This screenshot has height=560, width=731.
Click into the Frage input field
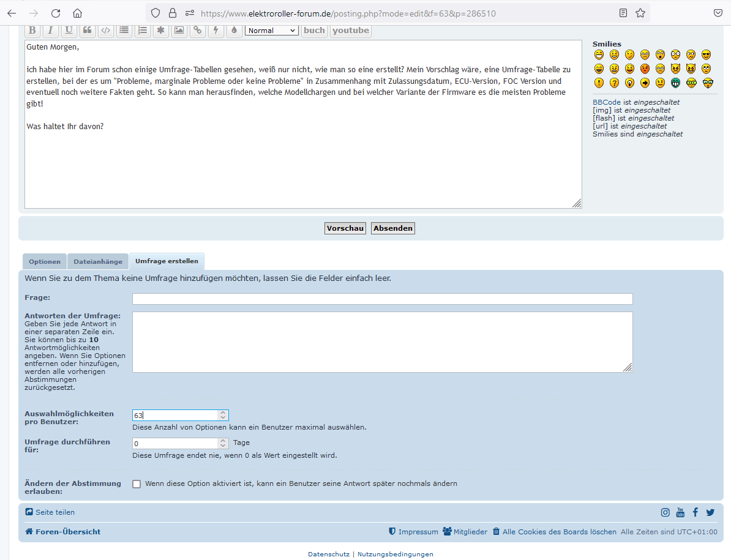pyautogui.click(x=382, y=299)
